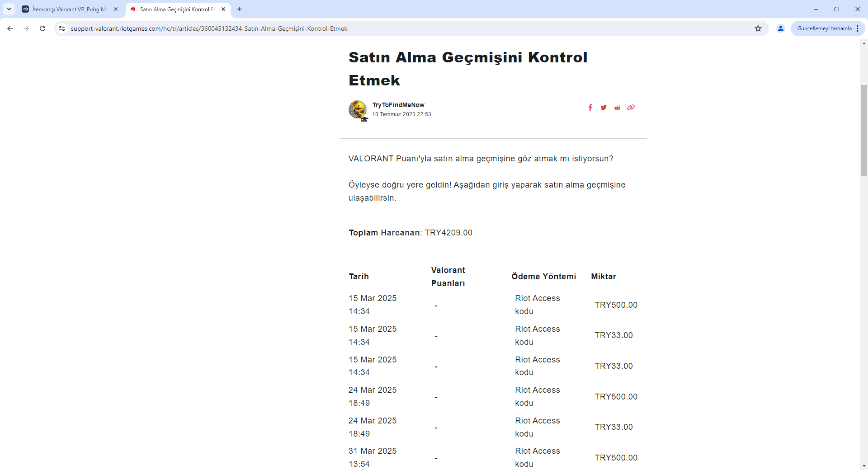This screenshot has height=470, width=868.
Task: Open the Chrome profile icon
Action: [781, 28]
